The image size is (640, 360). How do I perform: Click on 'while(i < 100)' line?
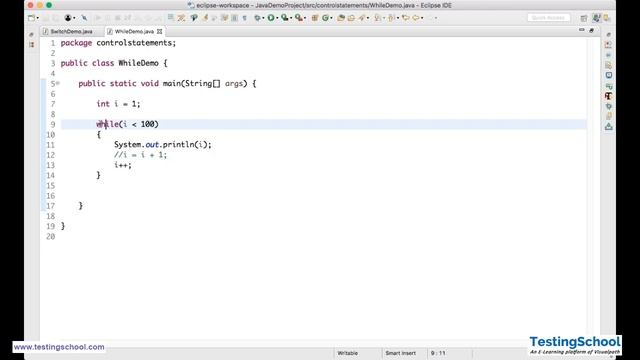[127, 124]
